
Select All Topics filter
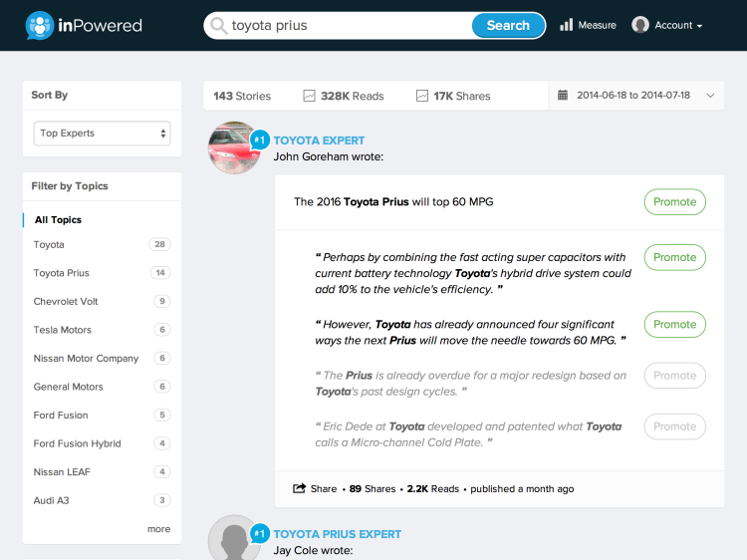58,219
